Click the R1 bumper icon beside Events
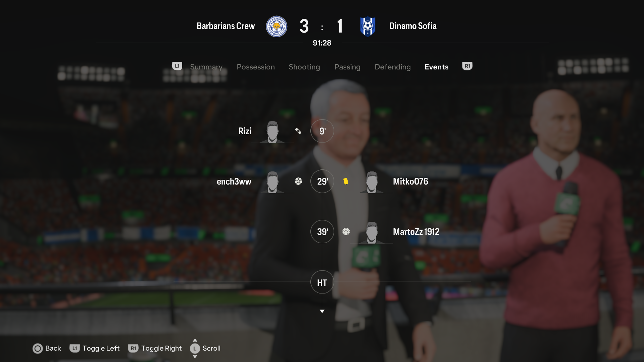This screenshot has width=644, height=362. (467, 66)
